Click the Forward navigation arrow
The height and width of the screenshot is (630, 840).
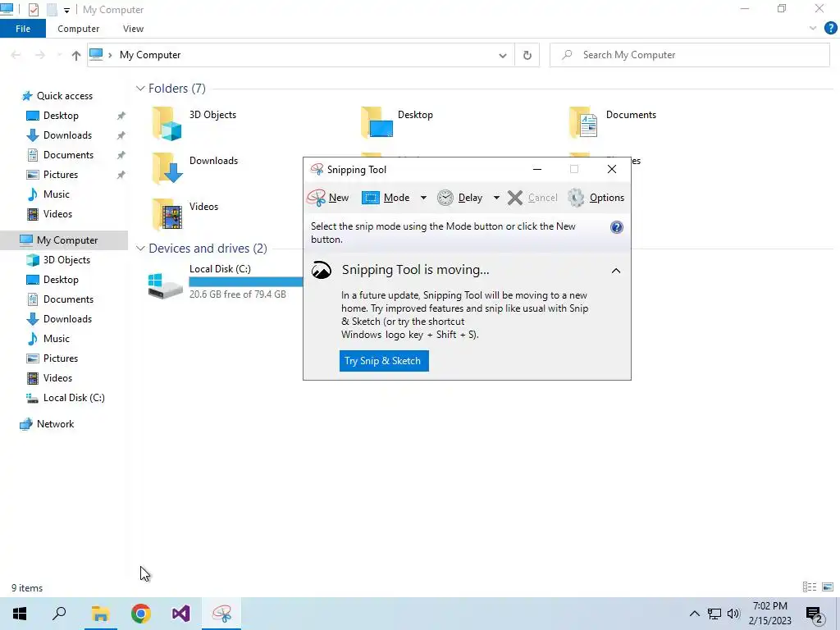(40, 55)
